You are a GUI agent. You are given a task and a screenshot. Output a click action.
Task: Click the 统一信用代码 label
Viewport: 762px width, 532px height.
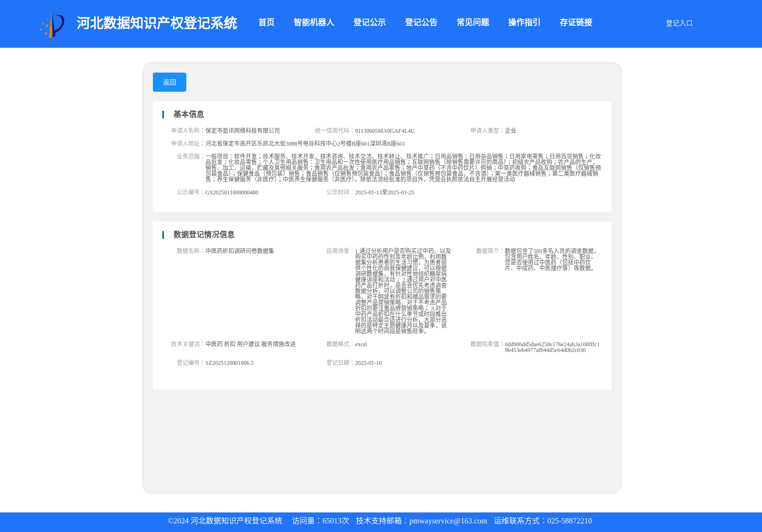tap(335, 131)
